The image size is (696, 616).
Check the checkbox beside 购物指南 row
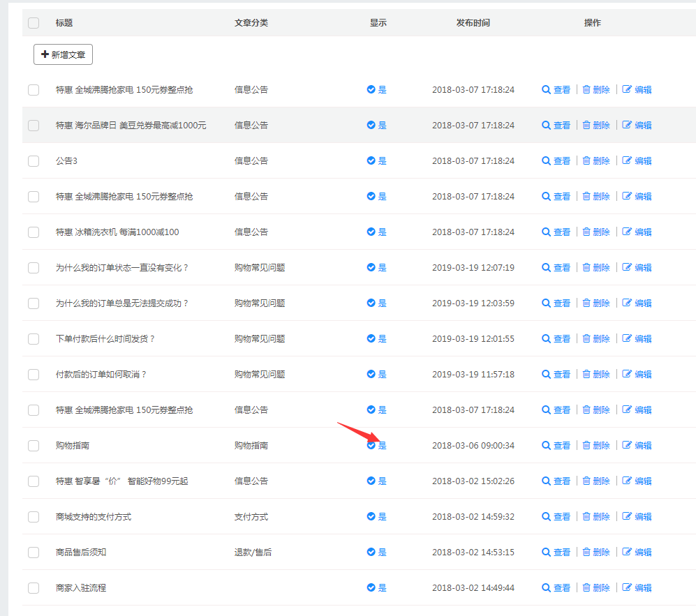pyautogui.click(x=33, y=445)
